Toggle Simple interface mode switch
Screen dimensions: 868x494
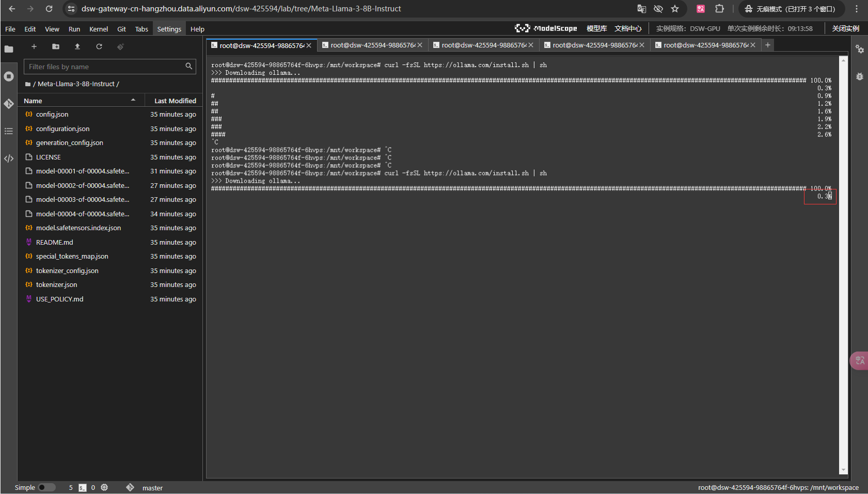coord(46,487)
